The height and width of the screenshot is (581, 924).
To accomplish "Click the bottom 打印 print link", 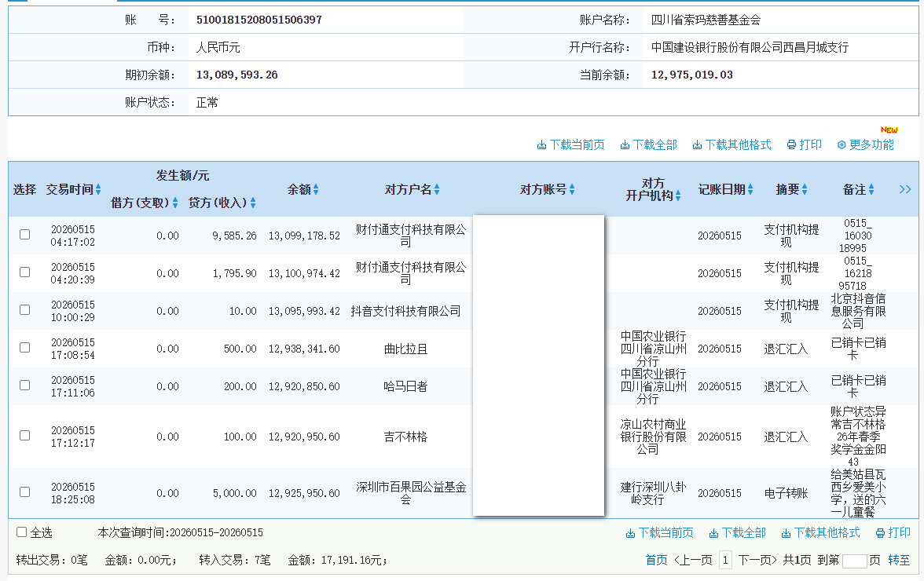I will point(893,533).
